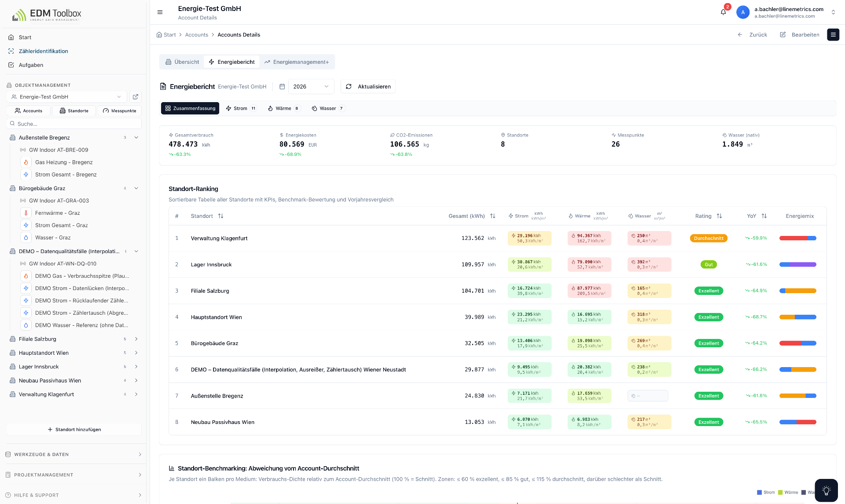
Task: Open the notifications bell
Action: tap(723, 12)
